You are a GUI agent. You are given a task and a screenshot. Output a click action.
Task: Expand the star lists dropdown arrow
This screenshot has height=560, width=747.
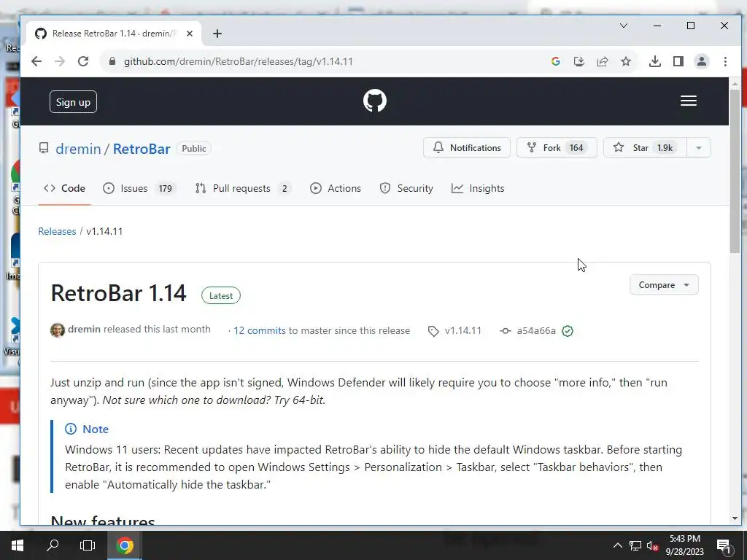pos(699,147)
